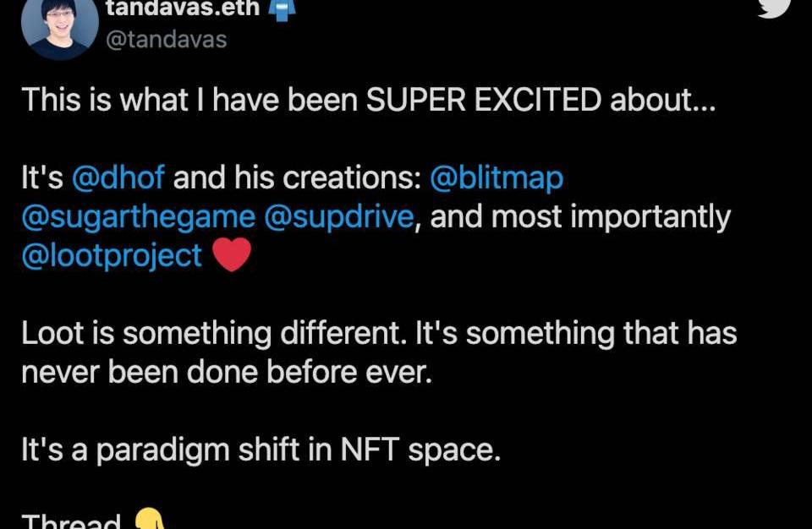
Task: Follow the @sugarthegame mention
Action: 138,217
